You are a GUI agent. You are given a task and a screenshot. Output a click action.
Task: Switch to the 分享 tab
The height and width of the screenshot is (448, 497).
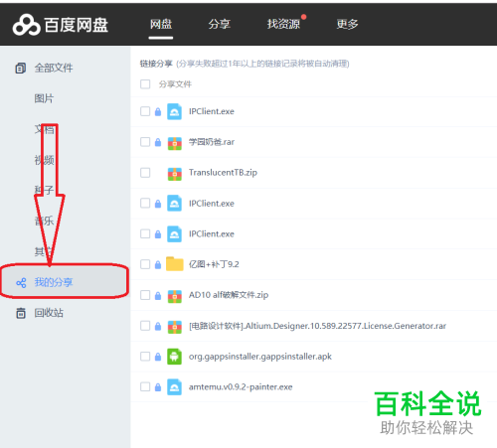click(x=219, y=24)
